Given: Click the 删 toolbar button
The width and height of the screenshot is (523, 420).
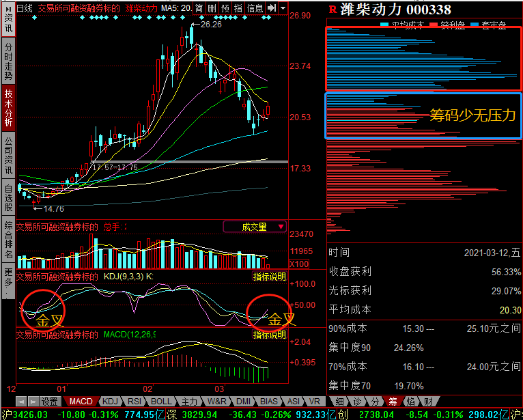Looking at the screenshot, I should pos(212,8).
